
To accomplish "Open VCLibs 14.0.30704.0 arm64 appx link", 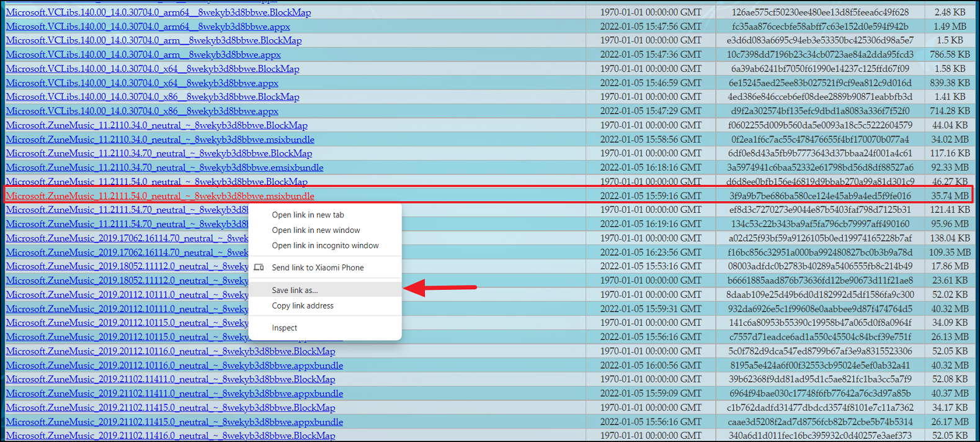I will tap(148, 27).
